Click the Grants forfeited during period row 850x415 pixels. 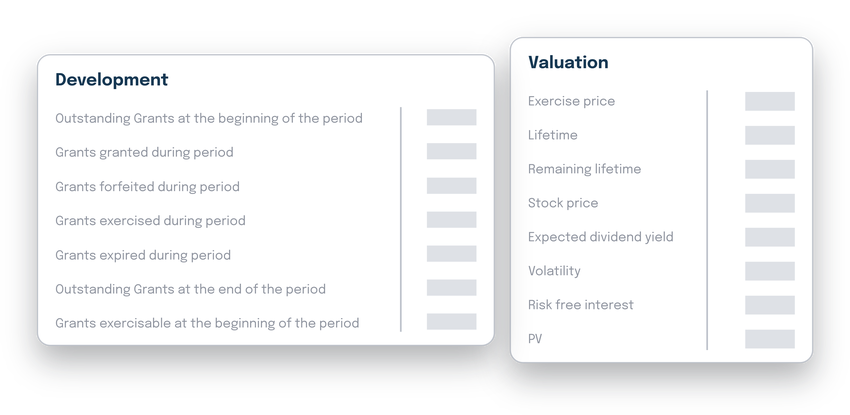(x=147, y=186)
